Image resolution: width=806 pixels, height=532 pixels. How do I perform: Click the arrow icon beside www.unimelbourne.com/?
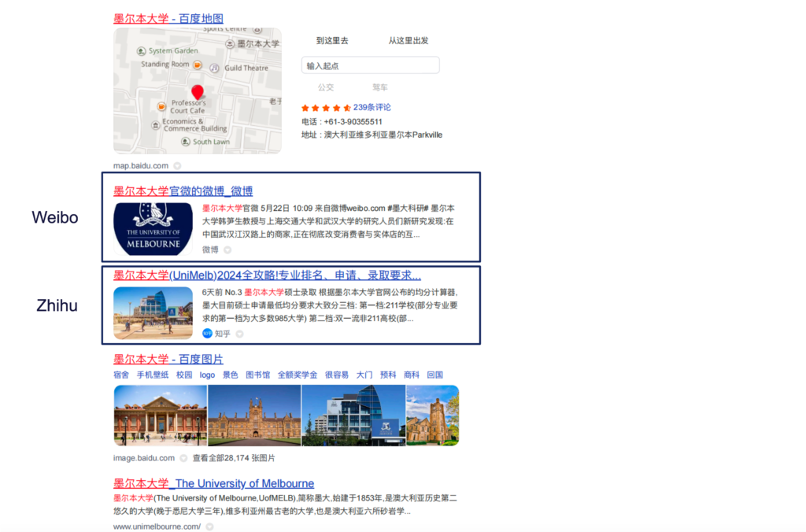[209, 526]
